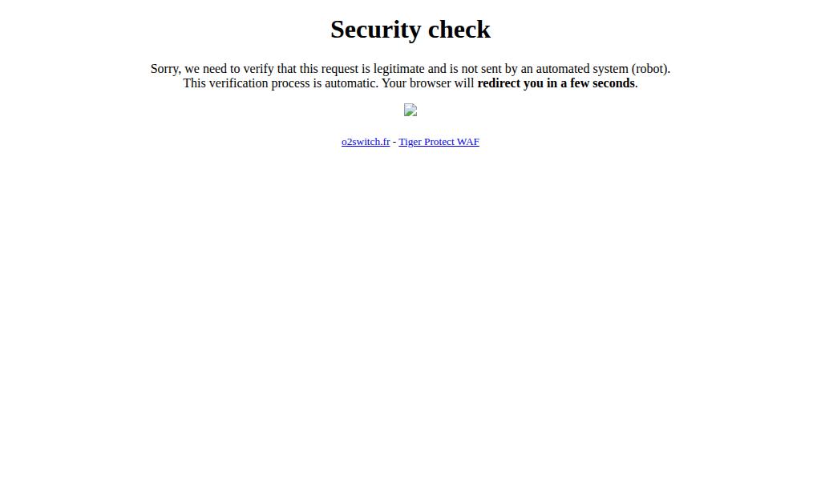Click the phrase 'automated system'
The height and width of the screenshot is (504, 821).
pyautogui.click(x=582, y=69)
